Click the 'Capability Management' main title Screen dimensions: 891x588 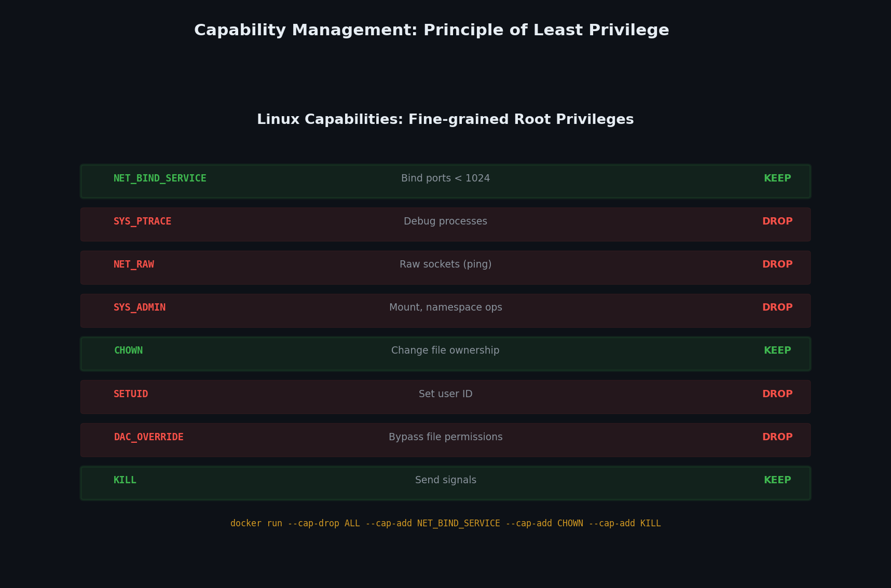coord(432,30)
